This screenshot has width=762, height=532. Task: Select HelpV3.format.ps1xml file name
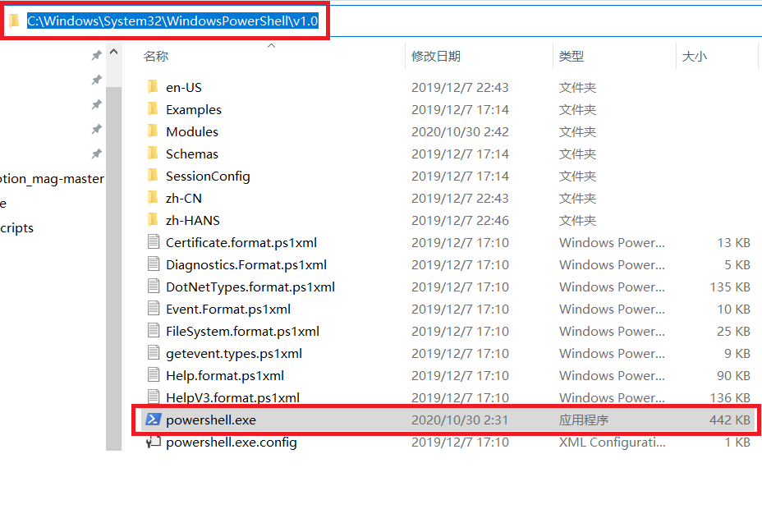(232, 397)
